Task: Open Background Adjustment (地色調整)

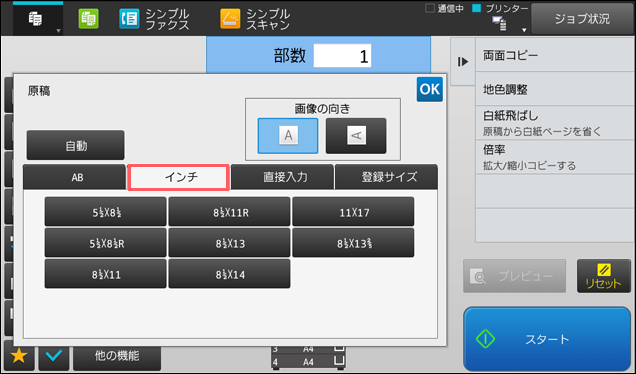Action: (x=555, y=89)
